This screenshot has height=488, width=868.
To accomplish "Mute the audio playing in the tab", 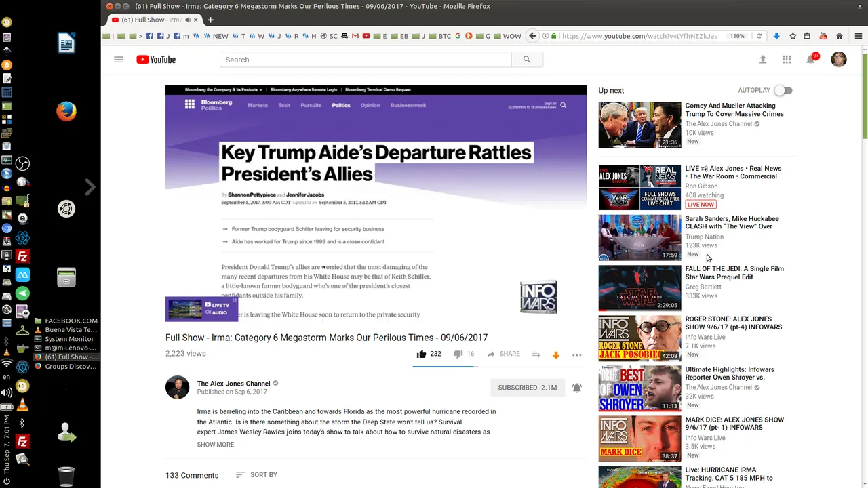I will [x=188, y=20].
